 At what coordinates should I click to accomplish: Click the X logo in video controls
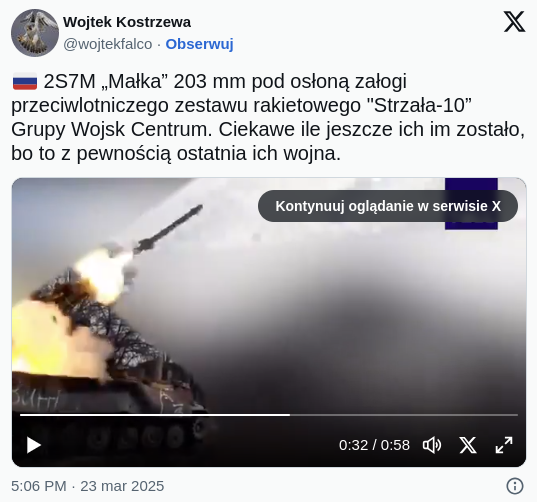(468, 445)
